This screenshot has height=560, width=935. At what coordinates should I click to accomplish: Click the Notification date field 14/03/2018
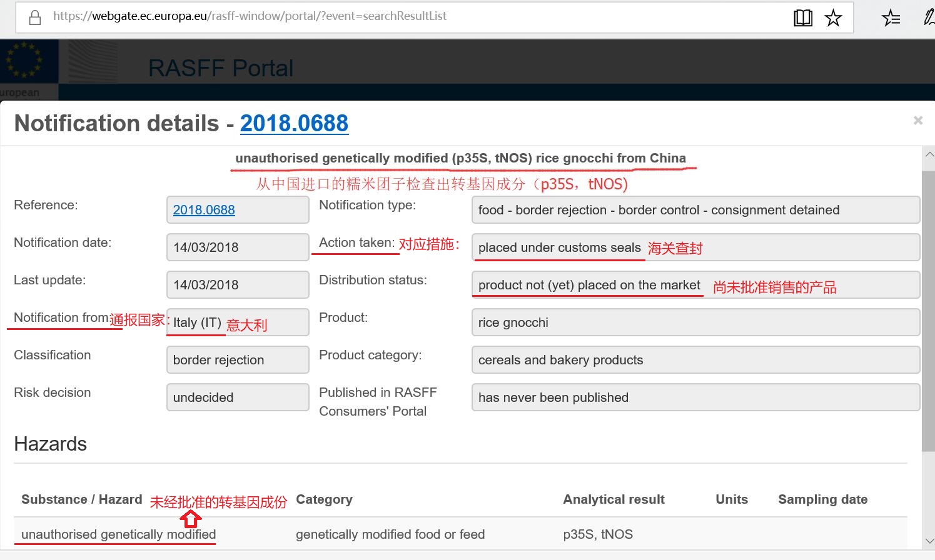[238, 247]
